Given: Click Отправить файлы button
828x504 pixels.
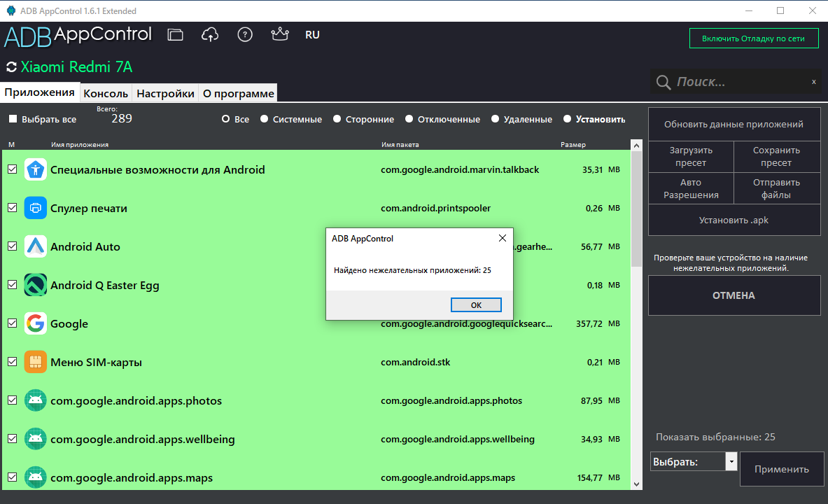Looking at the screenshot, I should click(777, 188).
